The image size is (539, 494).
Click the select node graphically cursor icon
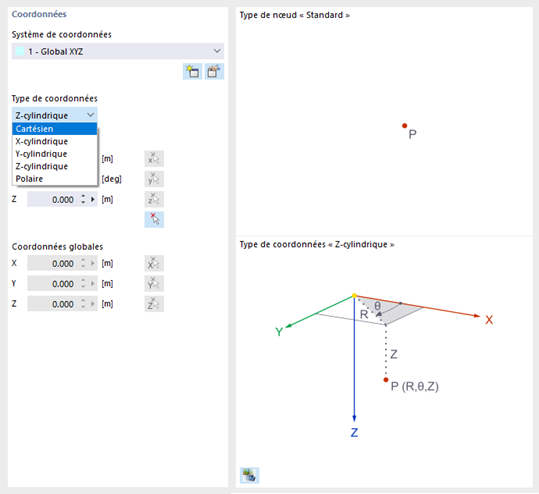click(154, 220)
